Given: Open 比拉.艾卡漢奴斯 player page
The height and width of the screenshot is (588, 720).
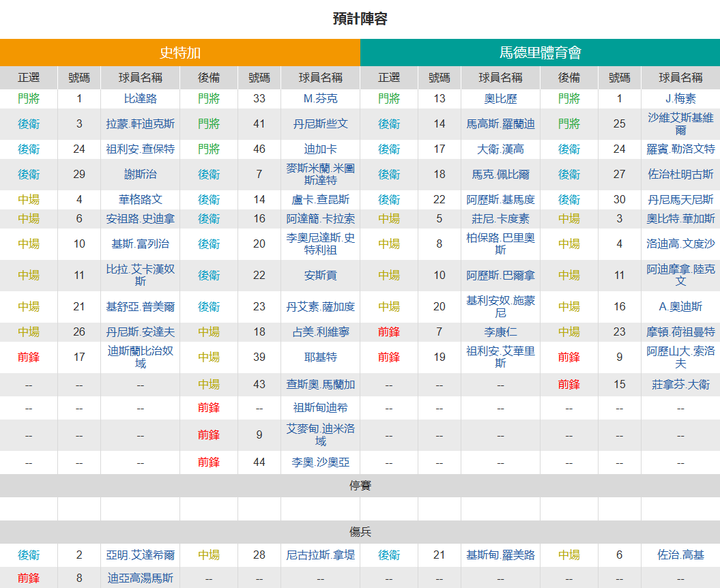Looking at the screenshot, I should click(141, 275).
